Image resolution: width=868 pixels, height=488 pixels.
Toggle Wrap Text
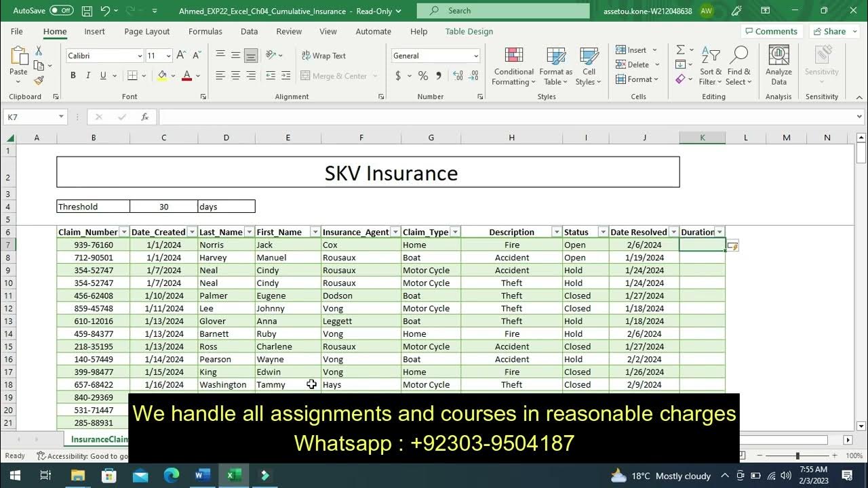tap(323, 56)
